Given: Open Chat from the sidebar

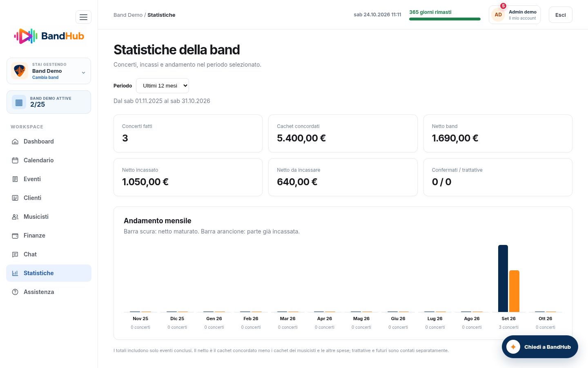Looking at the screenshot, I should tap(49, 254).
